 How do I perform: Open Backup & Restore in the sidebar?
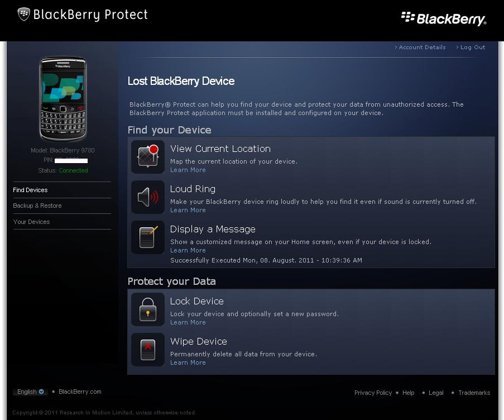tap(37, 206)
